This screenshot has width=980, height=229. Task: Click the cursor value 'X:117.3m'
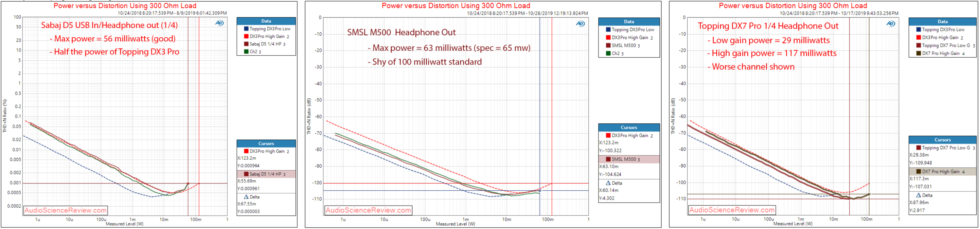click(x=919, y=179)
